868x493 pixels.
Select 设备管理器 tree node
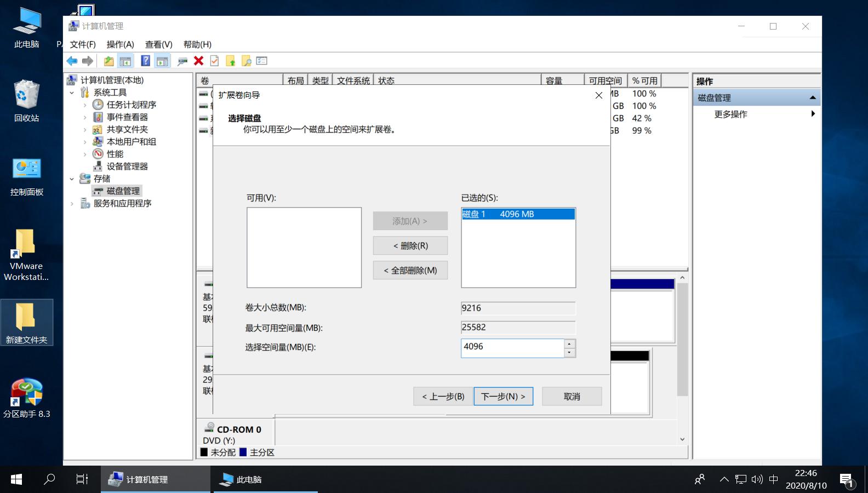click(127, 167)
